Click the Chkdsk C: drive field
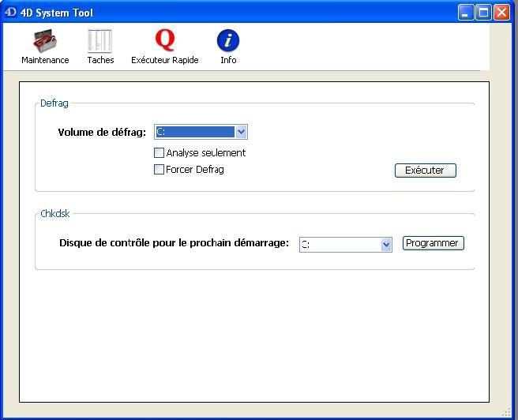This screenshot has width=518, height=420. pyautogui.click(x=340, y=245)
